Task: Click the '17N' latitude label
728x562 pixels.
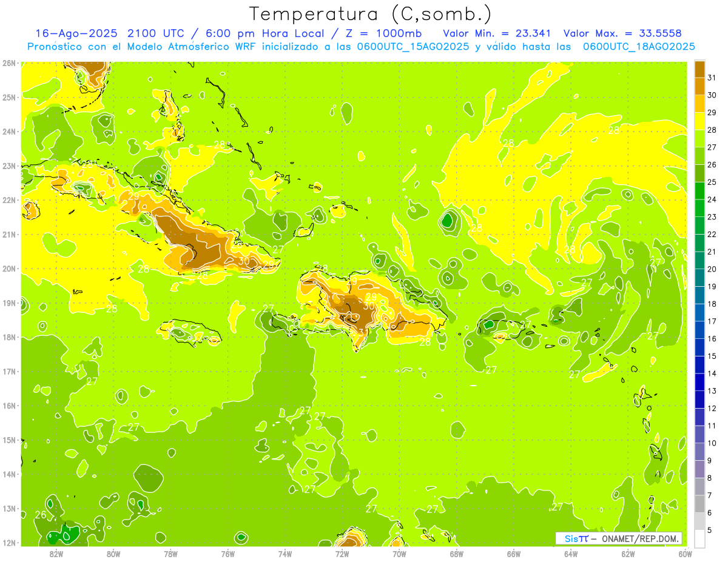Action: click(x=9, y=371)
